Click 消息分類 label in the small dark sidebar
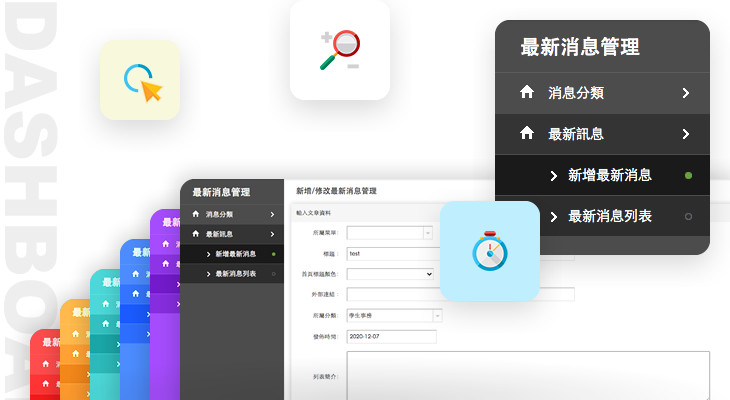730x400 pixels. tap(220, 214)
